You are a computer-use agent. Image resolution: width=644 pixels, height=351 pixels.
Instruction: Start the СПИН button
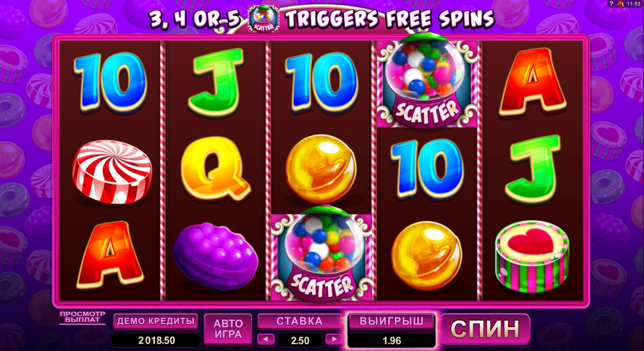tap(485, 329)
